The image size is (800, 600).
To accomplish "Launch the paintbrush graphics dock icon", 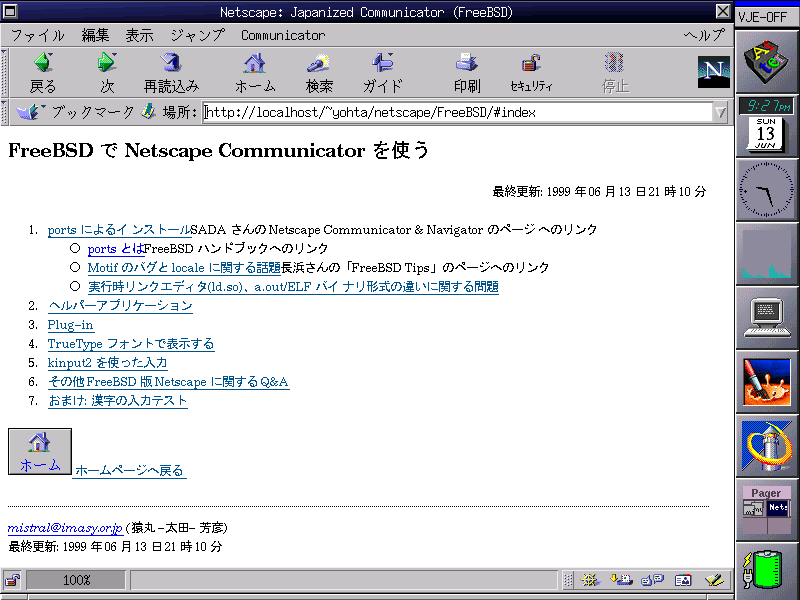I will coord(766,382).
